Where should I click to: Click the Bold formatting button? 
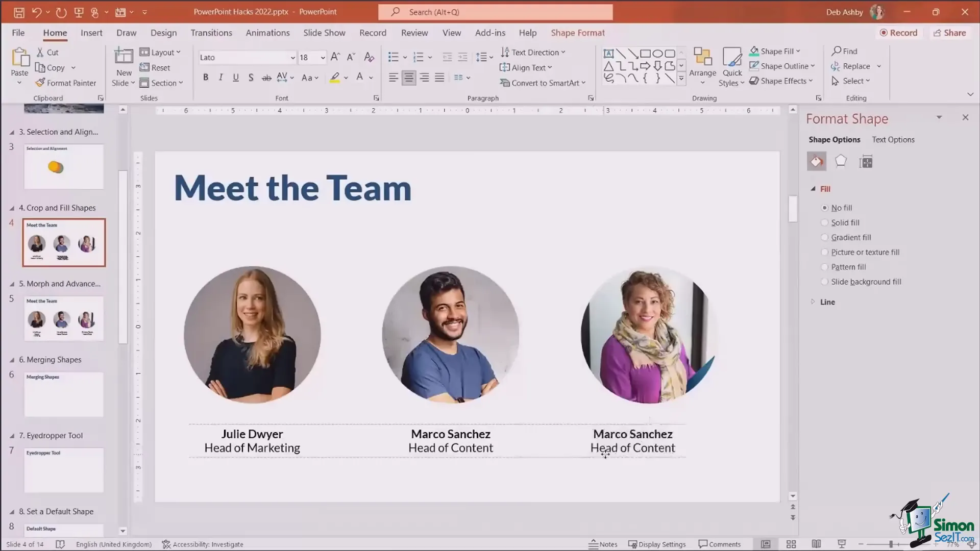[206, 78]
